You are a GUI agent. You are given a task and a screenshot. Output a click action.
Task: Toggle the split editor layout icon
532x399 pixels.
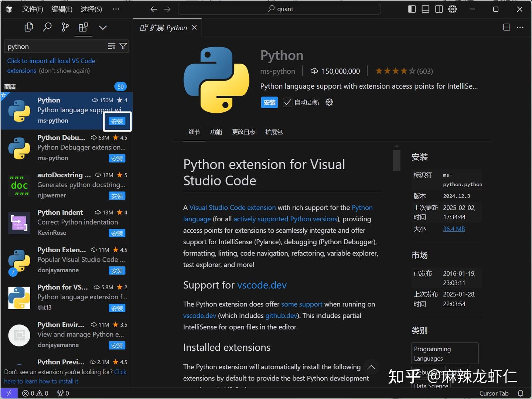(507, 27)
